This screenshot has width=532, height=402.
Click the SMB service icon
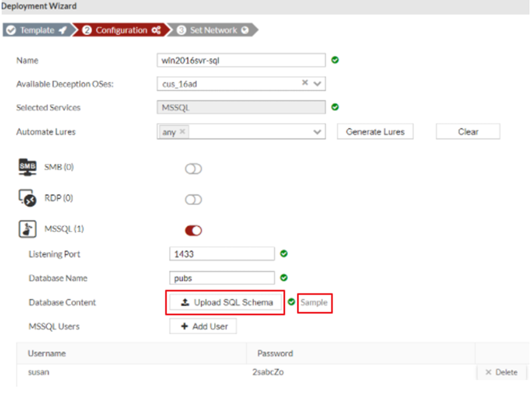click(x=27, y=167)
